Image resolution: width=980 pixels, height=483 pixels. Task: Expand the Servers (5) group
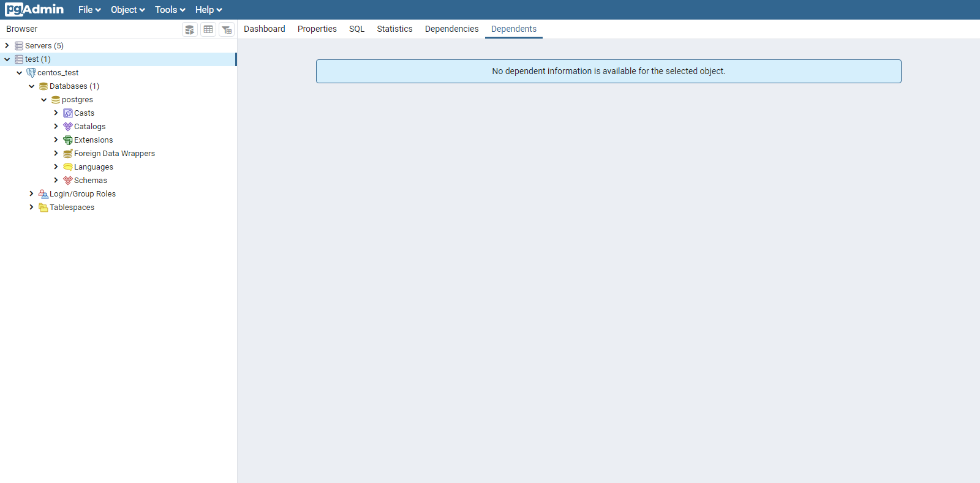tap(7, 46)
